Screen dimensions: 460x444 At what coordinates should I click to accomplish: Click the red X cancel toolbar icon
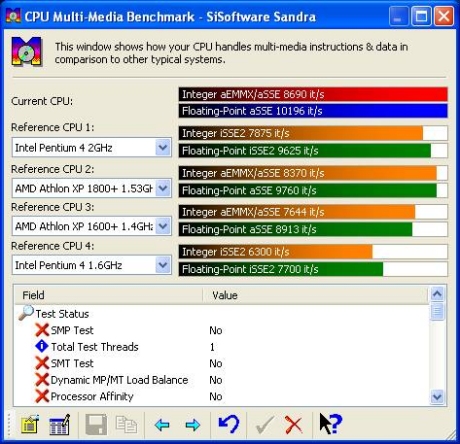(294, 425)
